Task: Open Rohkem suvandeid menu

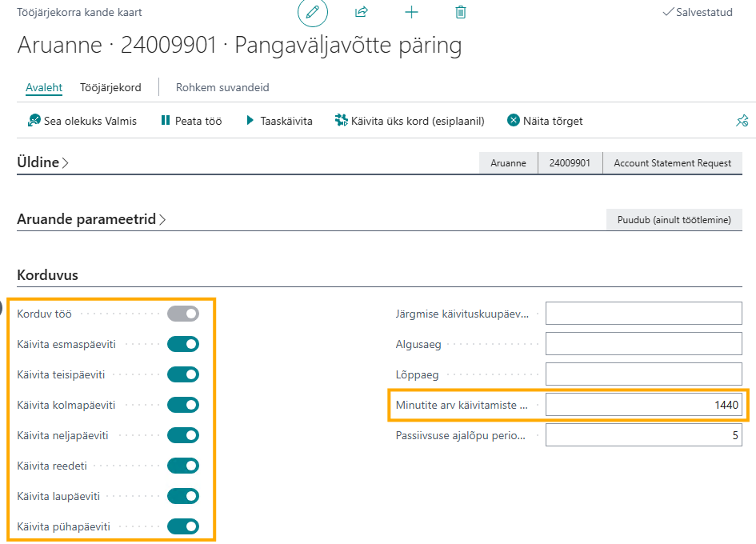Action: coord(222,87)
